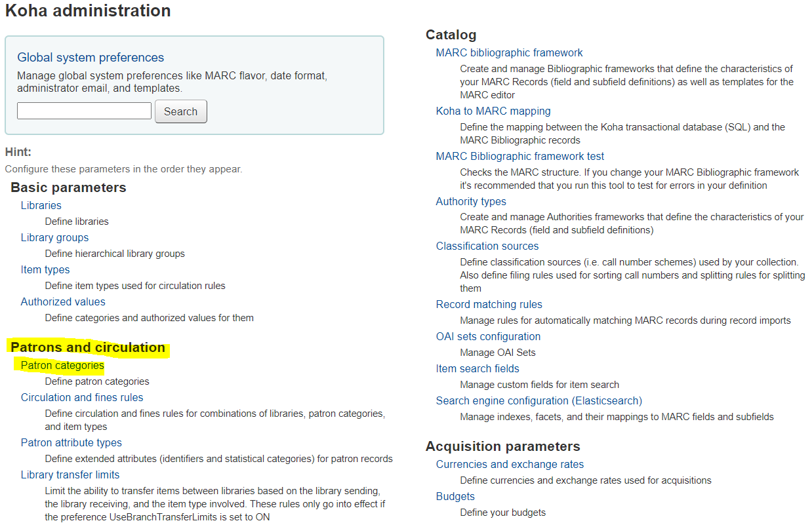This screenshot has height=523, width=812.
Task: Open Search engine configuration (Elasticsearch)
Action: pos(539,400)
